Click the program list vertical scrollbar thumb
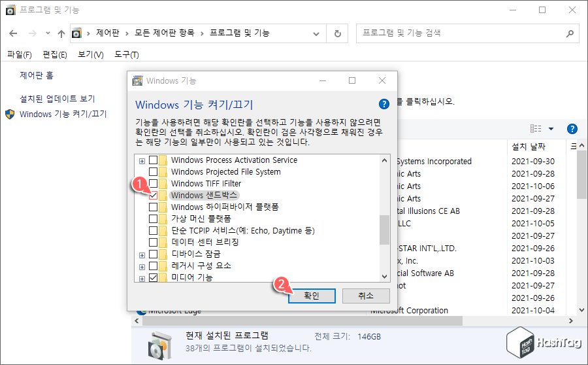588x365 pixels. pyautogui.click(x=581, y=175)
